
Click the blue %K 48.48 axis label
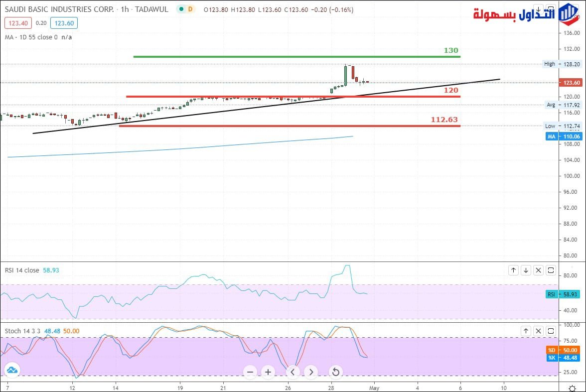563,358
